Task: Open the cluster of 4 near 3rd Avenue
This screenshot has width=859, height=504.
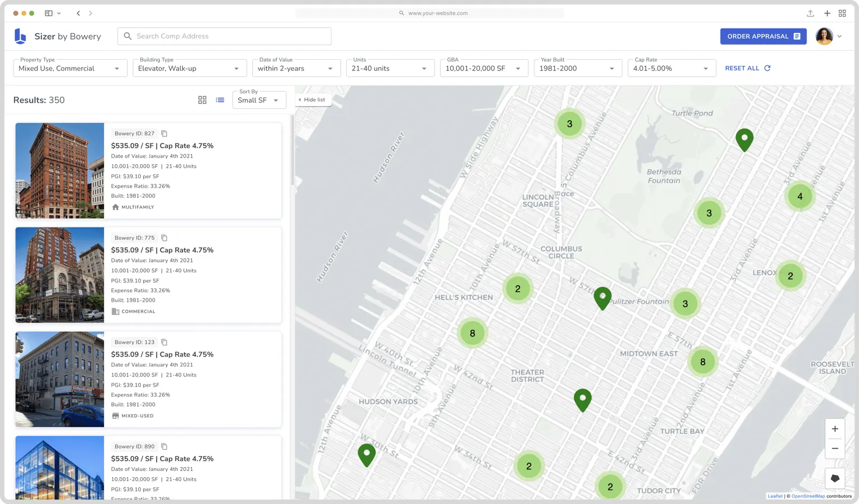Action: click(x=800, y=196)
